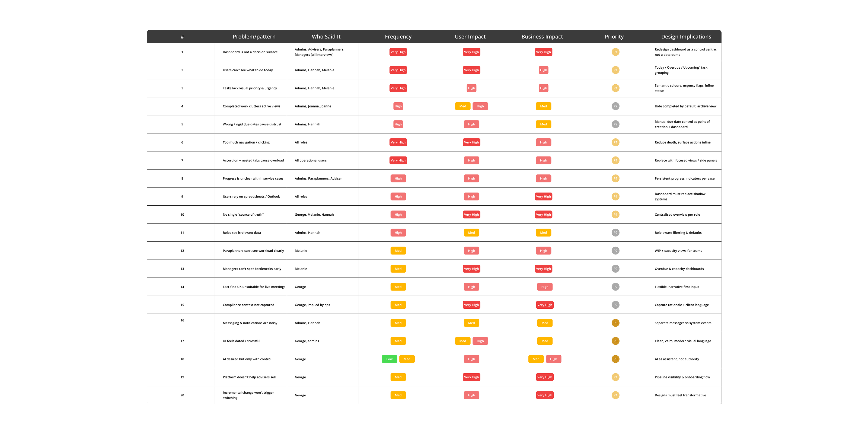868x434 pixels.
Task: Select 'All operational users' cell
Action: pos(310,160)
